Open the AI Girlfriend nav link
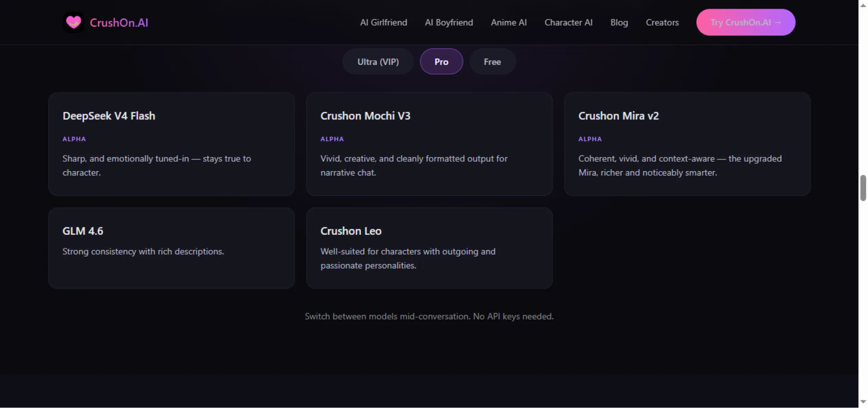 [x=383, y=22]
